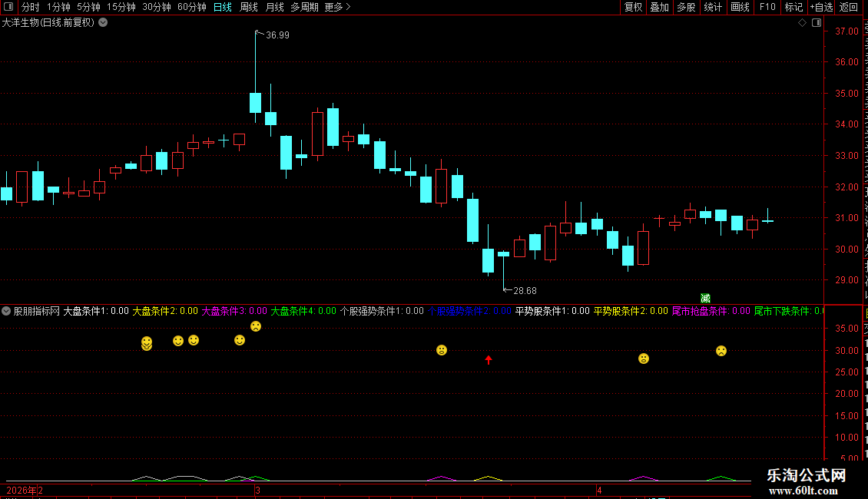Open dropdown beside 大洋生物 title
This screenshot has height=499, width=868.
(103, 23)
